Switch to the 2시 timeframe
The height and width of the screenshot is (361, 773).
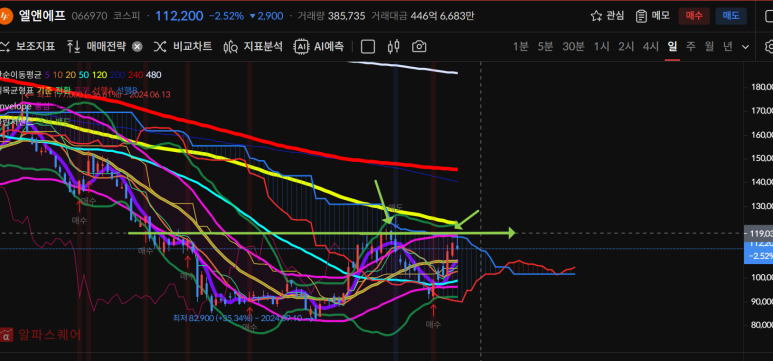pos(626,46)
